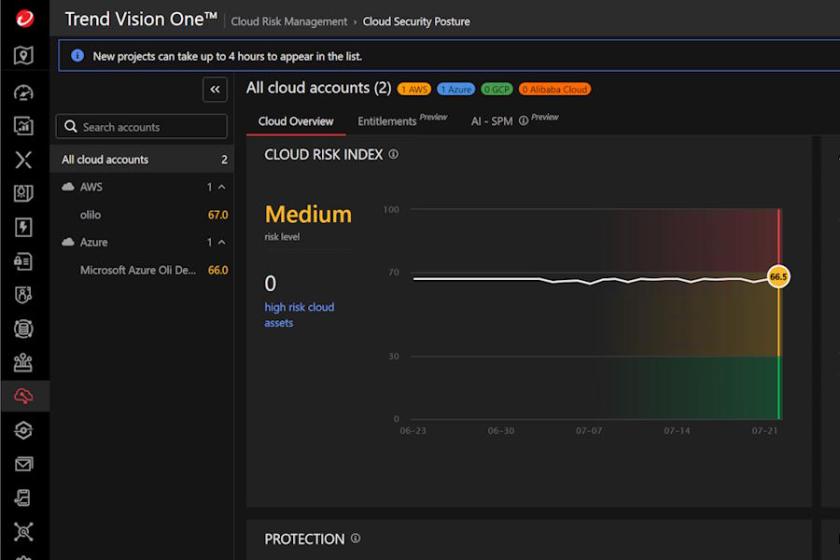Click the AWS group label

[91, 187]
